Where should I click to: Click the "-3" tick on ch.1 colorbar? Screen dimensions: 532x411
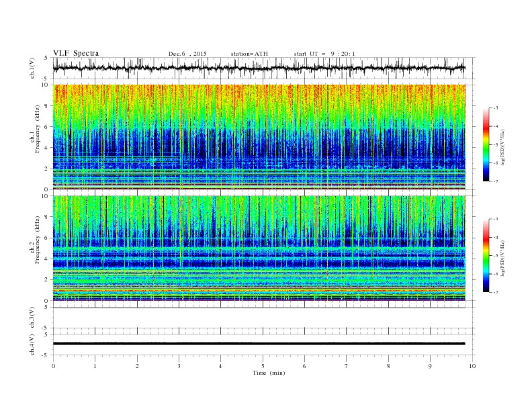coord(495,108)
